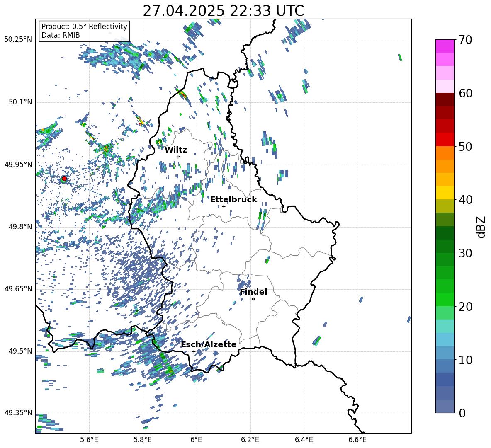Click the 70 value on colorbar
The width and height of the screenshot is (491, 448).
(465, 40)
